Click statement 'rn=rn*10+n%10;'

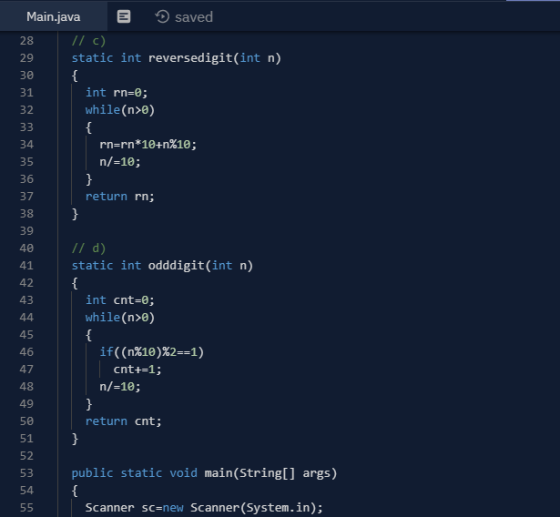tap(148, 145)
